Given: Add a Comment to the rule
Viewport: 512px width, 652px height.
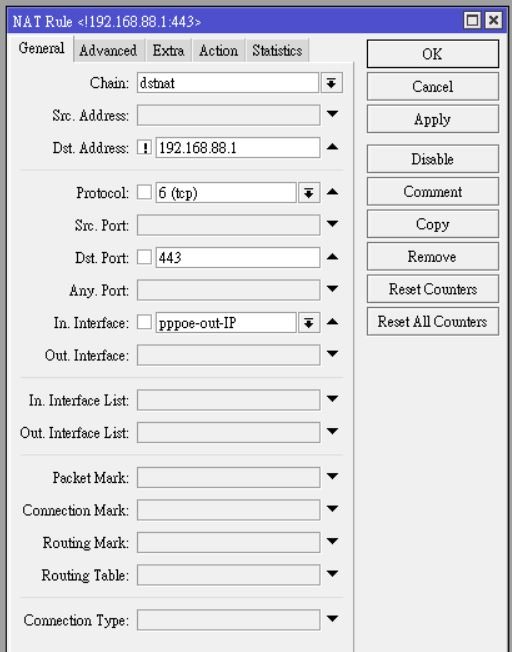Looking at the screenshot, I should coord(433,191).
